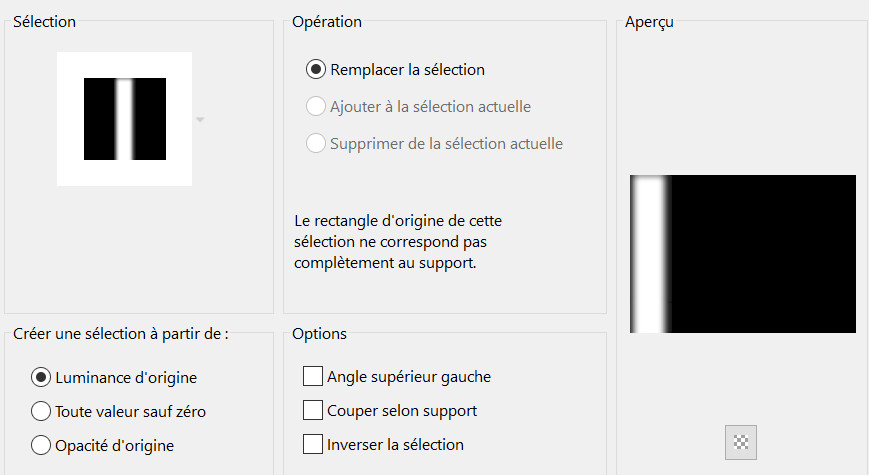Check the Couper selon support option
This screenshot has height=475, width=869.
[x=313, y=410]
